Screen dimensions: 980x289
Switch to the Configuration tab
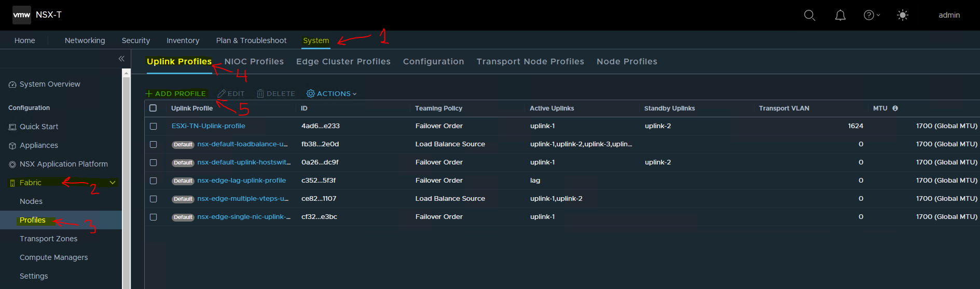434,61
